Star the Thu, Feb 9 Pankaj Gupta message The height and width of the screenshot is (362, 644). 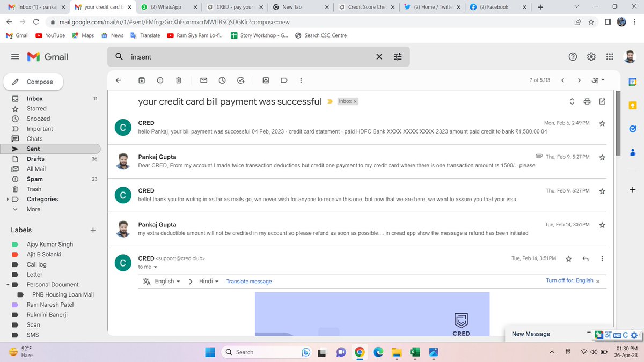coord(602,157)
